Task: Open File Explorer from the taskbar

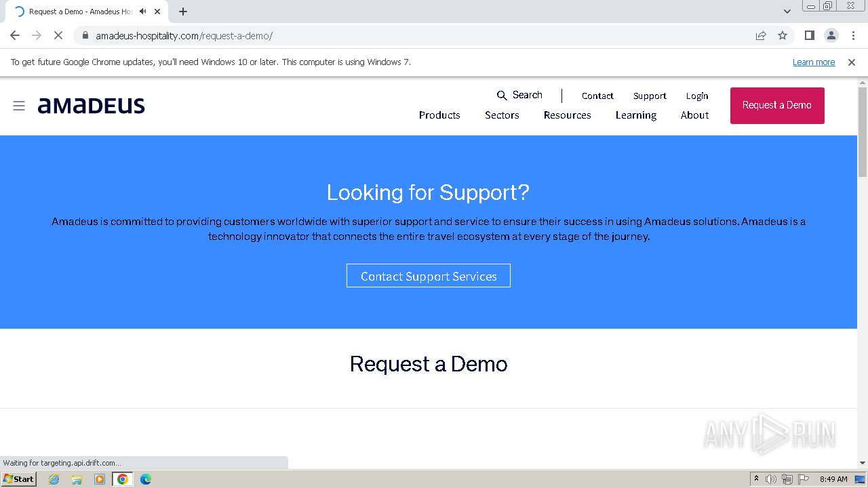Action: click(77, 479)
